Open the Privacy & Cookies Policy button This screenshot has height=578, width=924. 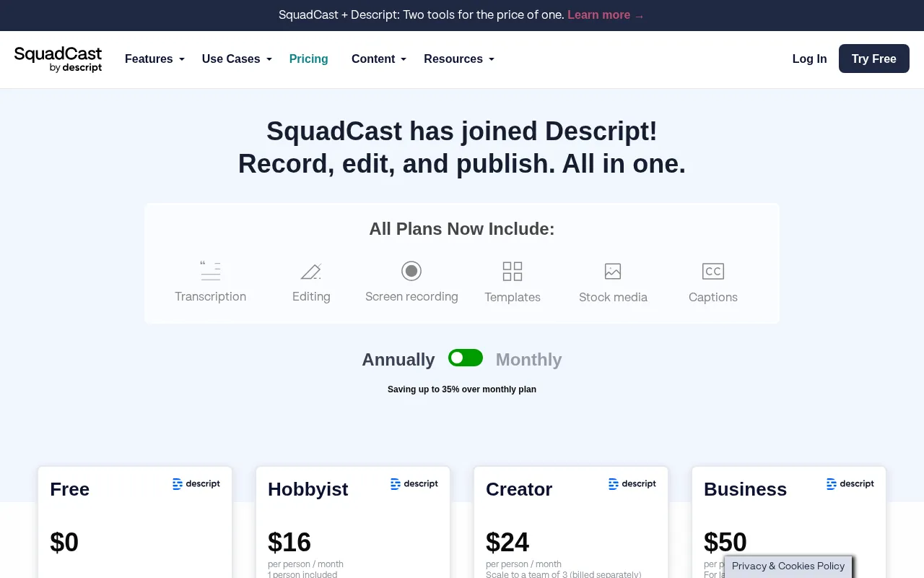pyautogui.click(x=788, y=566)
